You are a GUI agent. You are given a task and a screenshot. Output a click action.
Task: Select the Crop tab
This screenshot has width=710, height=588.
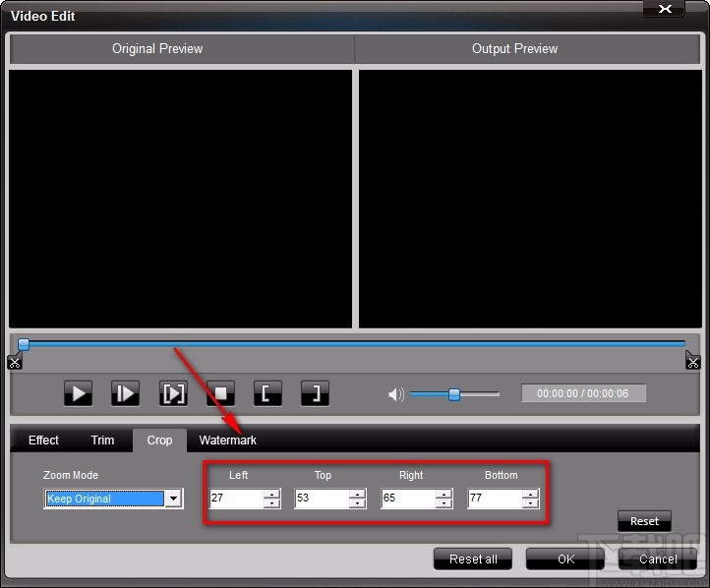[159, 440]
